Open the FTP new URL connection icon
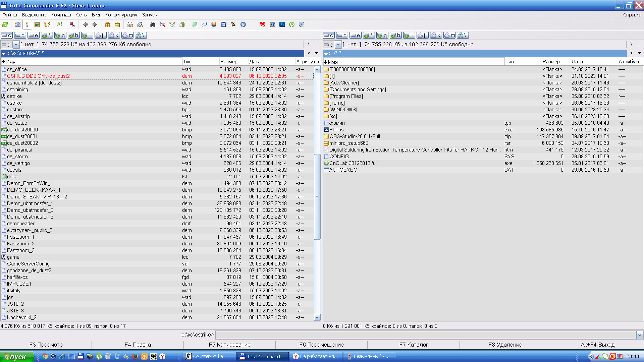 [140, 24]
